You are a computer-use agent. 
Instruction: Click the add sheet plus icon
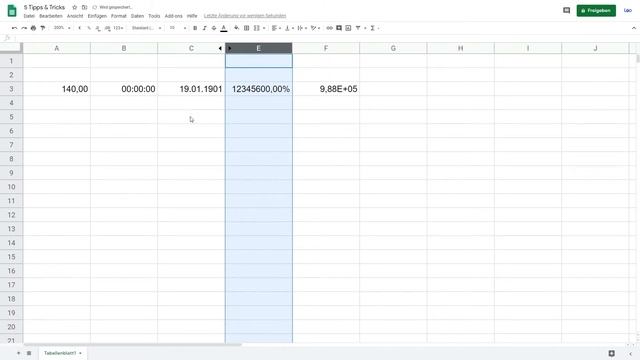(18, 353)
